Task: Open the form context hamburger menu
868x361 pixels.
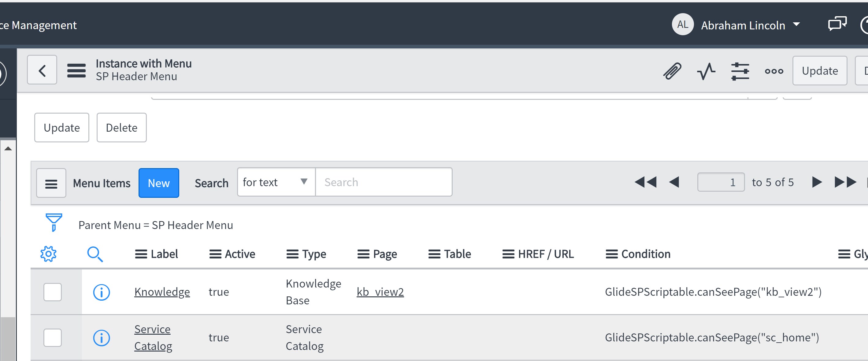Action: click(x=76, y=70)
